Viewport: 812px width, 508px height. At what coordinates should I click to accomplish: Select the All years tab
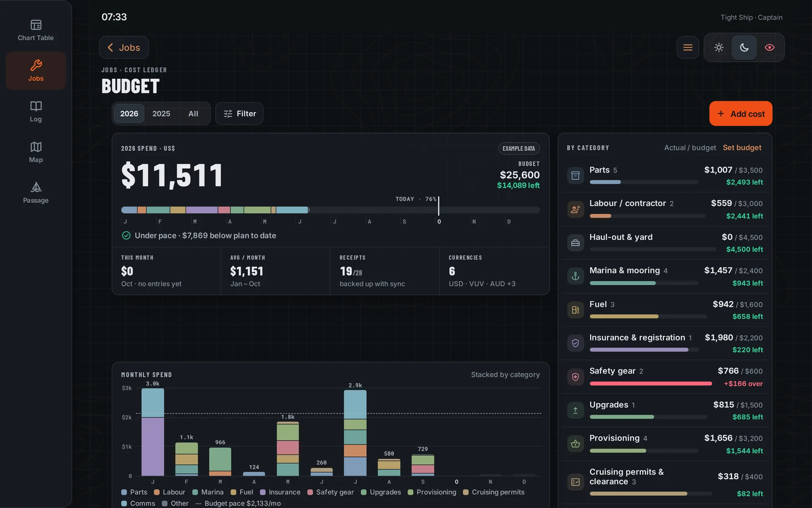[x=193, y=114]
